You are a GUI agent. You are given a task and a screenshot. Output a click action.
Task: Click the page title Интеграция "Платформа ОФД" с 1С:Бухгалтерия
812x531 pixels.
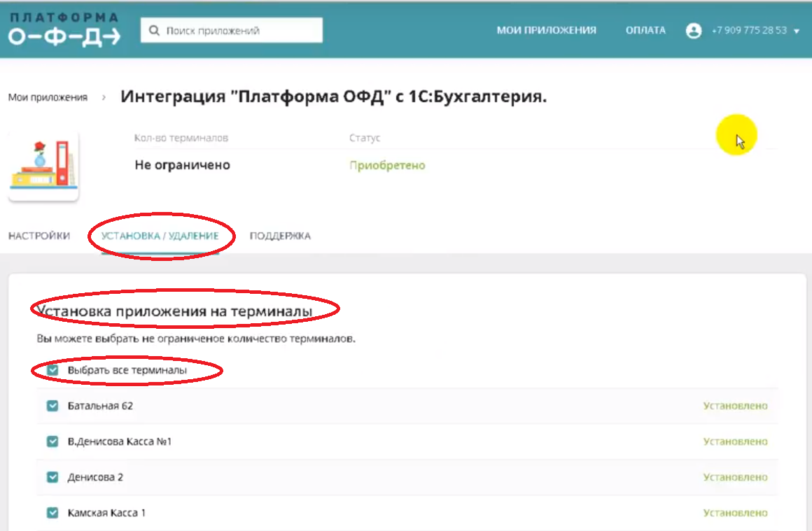tap(333, 97)
